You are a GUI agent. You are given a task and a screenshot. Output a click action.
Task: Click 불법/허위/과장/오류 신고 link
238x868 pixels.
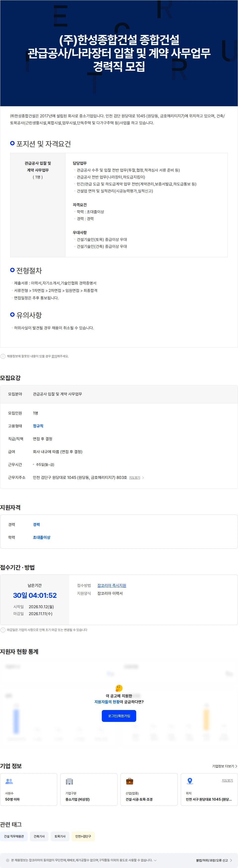[212, 860]
